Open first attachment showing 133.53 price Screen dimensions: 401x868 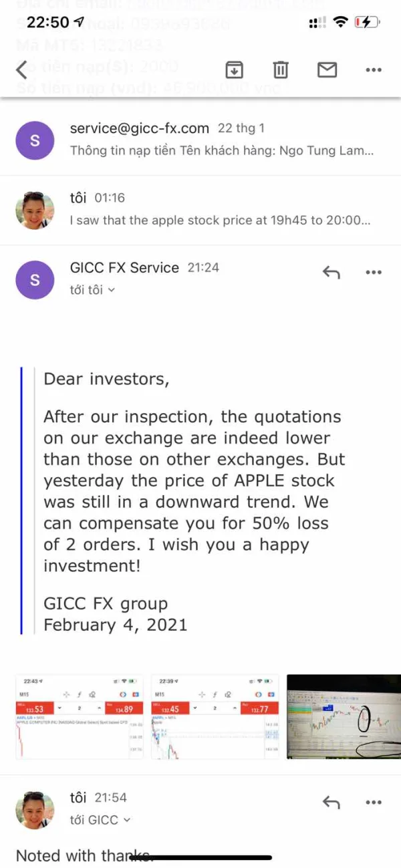80,716
